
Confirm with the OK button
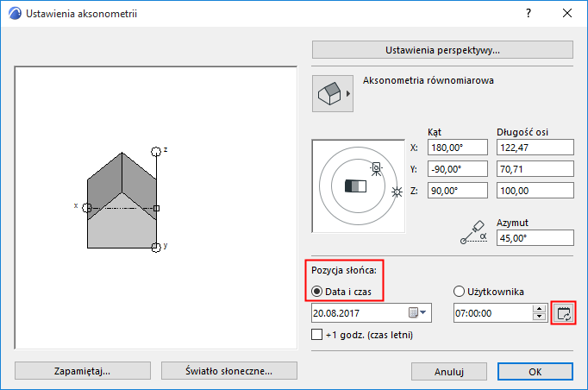[x=535, y=372]
